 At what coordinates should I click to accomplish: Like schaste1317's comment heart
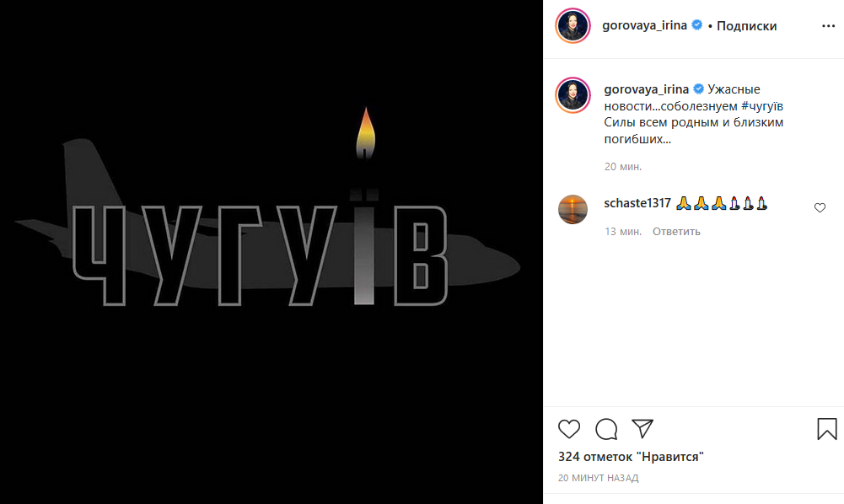tap(820, 207)
